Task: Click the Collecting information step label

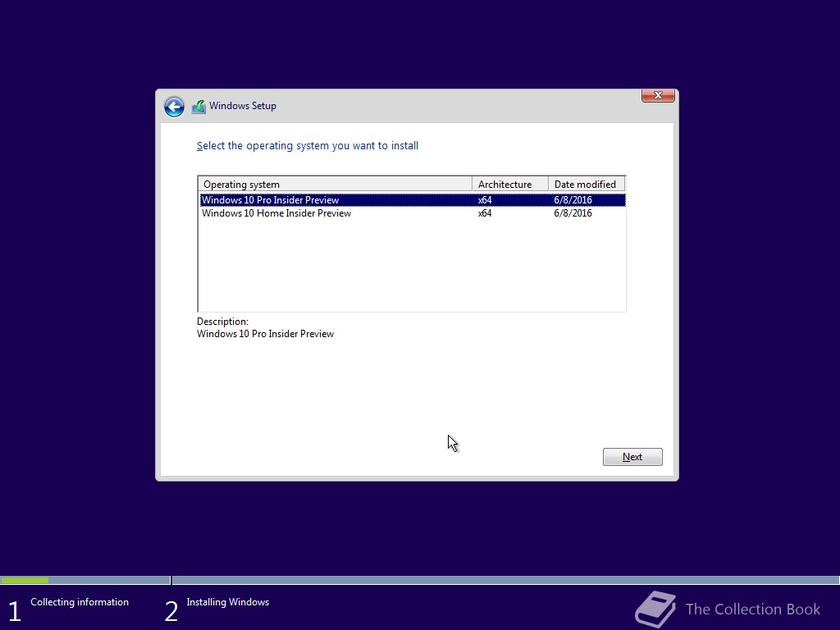Action: click(x=80, y=602)
